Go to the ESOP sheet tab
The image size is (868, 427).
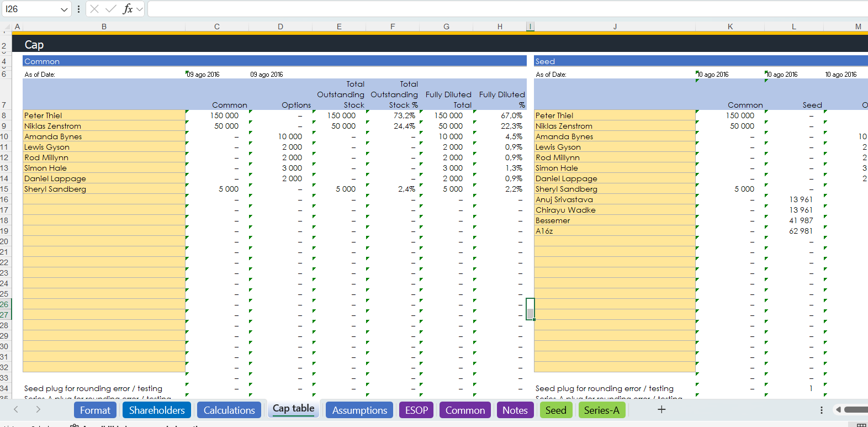(x=416, y=410)
